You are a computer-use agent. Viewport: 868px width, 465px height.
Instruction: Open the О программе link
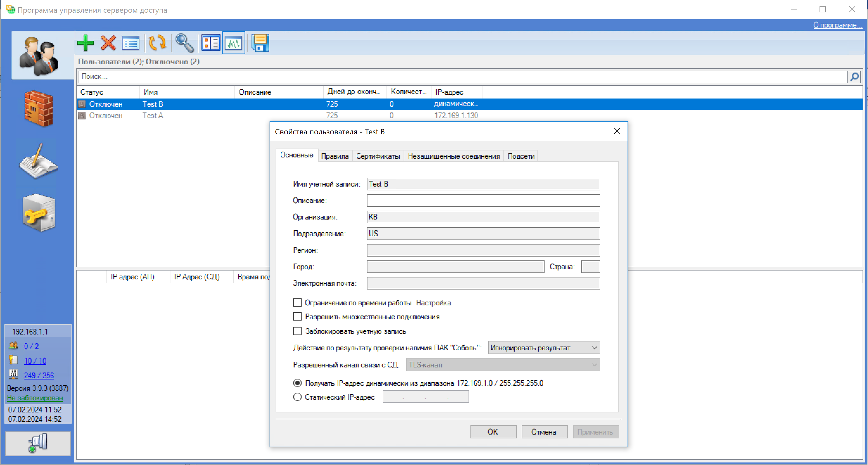(837, 25)
